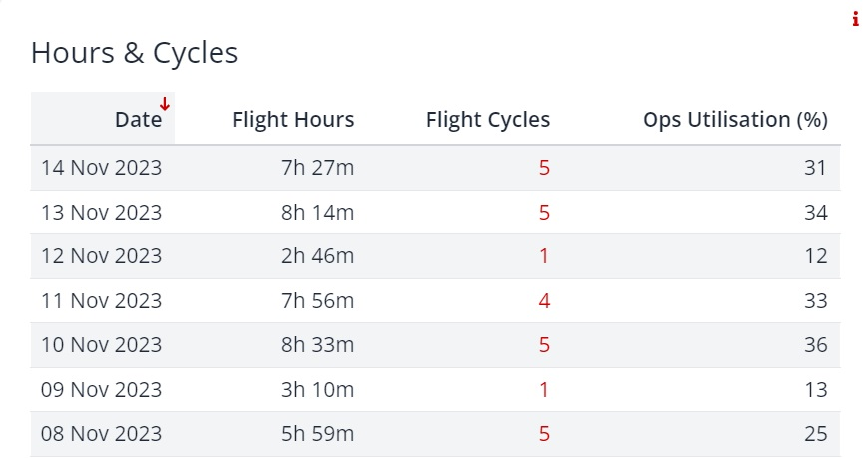
Task: Open flight cycles link for 13 Nov 2023
Action: 544,213
